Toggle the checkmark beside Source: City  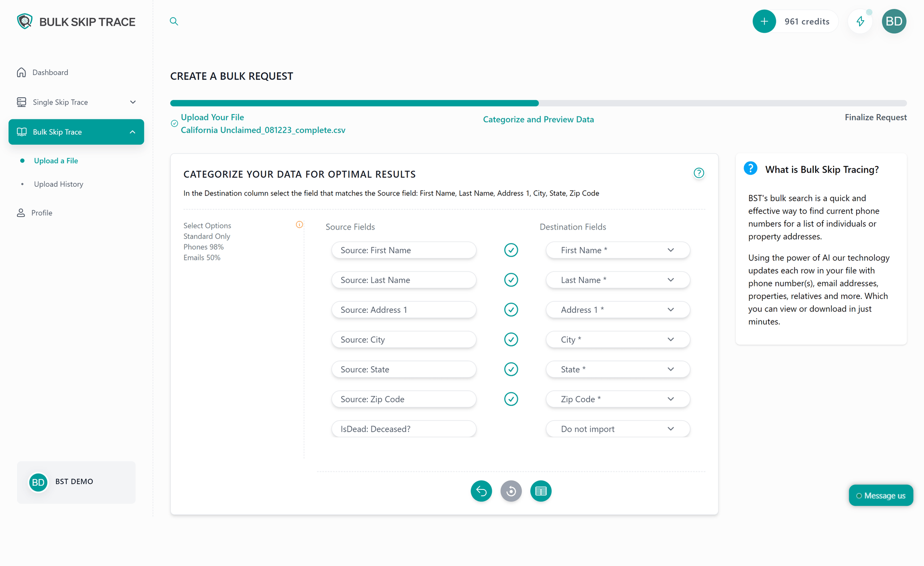pyautogui.click(x=511, y=339)
